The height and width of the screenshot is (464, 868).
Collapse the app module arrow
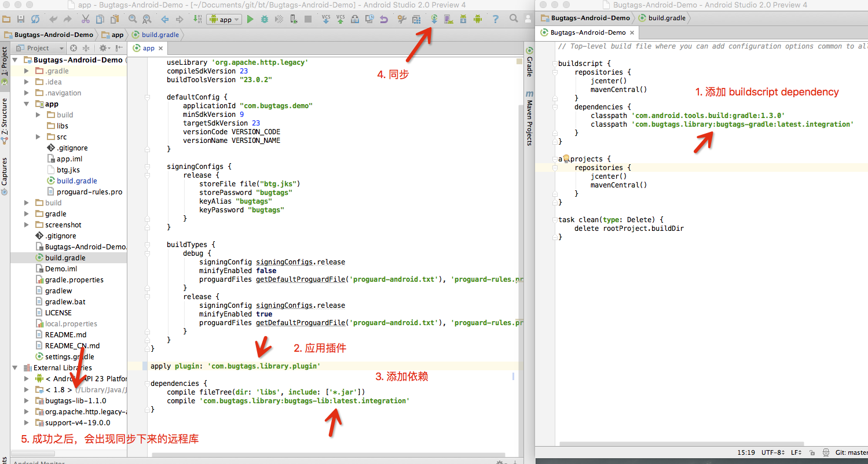coord(27,104)
